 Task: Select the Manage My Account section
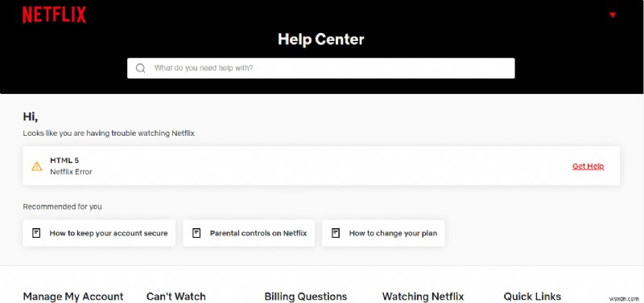point(73,297)
